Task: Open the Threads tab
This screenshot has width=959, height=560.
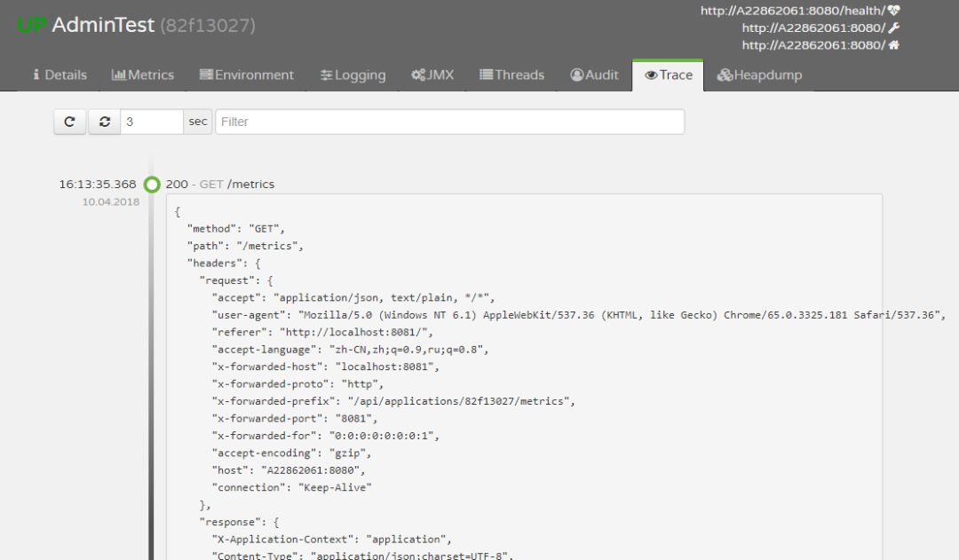Action: [x=512, y=75]
